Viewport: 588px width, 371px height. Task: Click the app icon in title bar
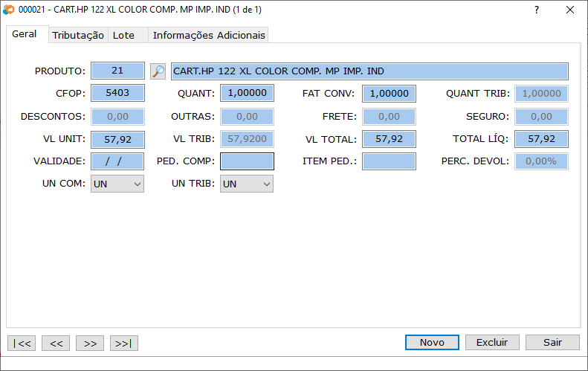9,10
